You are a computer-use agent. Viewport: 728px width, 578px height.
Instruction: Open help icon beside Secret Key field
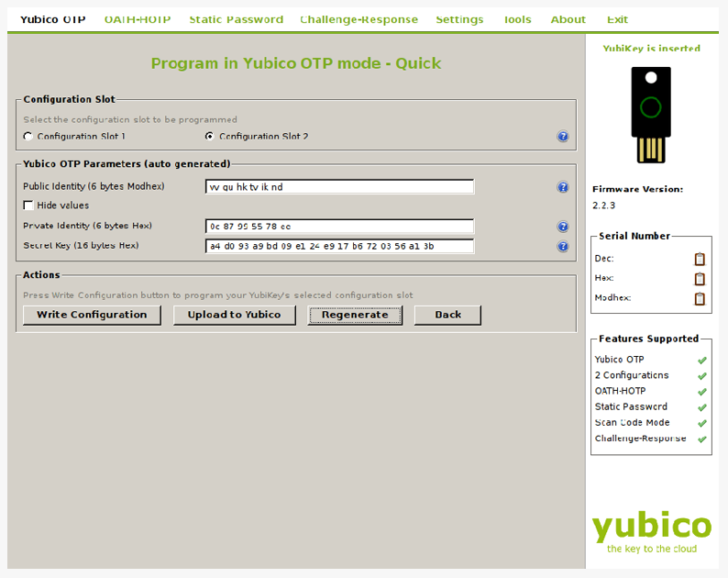coord(563,246)
